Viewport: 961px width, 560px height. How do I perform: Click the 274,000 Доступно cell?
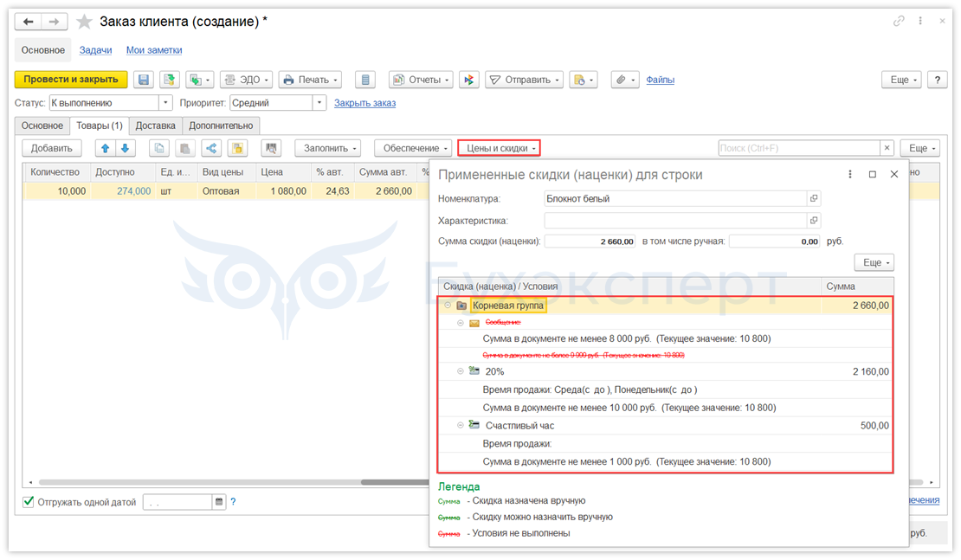pyautogui.click(x=121, y=191)
